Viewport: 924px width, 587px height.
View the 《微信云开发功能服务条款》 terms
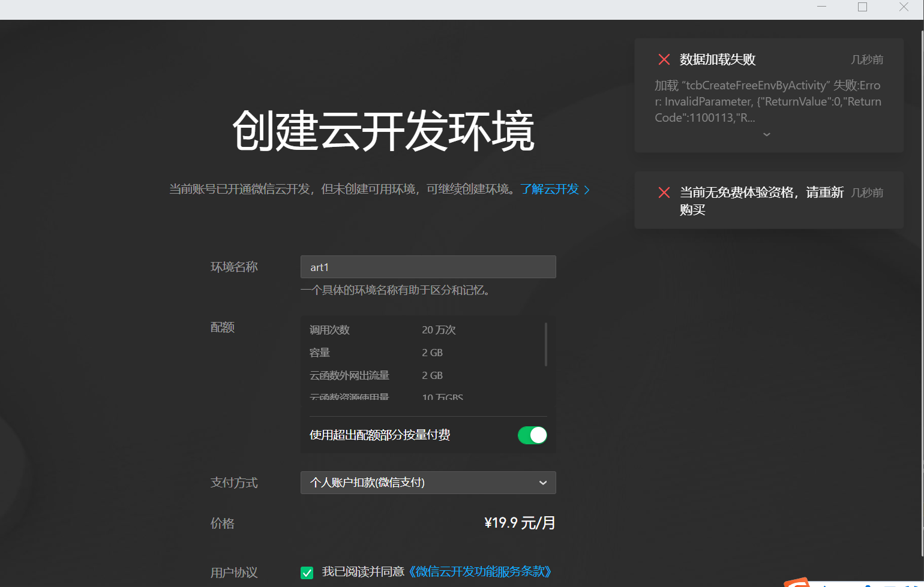coord(481,572)
